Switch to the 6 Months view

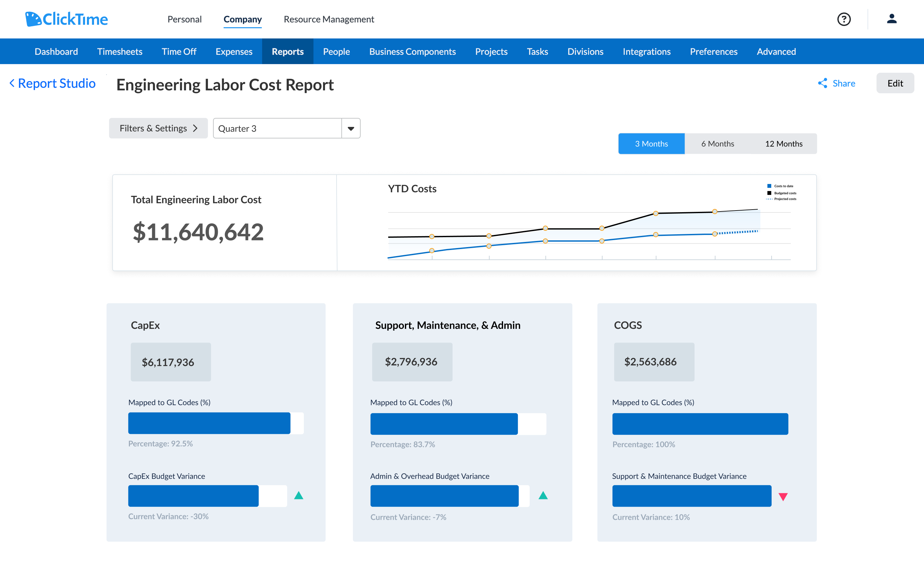[718, 143]
